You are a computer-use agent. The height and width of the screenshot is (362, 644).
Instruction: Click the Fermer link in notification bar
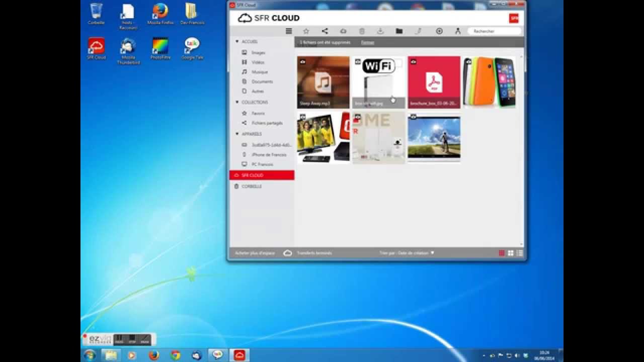[367, 43]
